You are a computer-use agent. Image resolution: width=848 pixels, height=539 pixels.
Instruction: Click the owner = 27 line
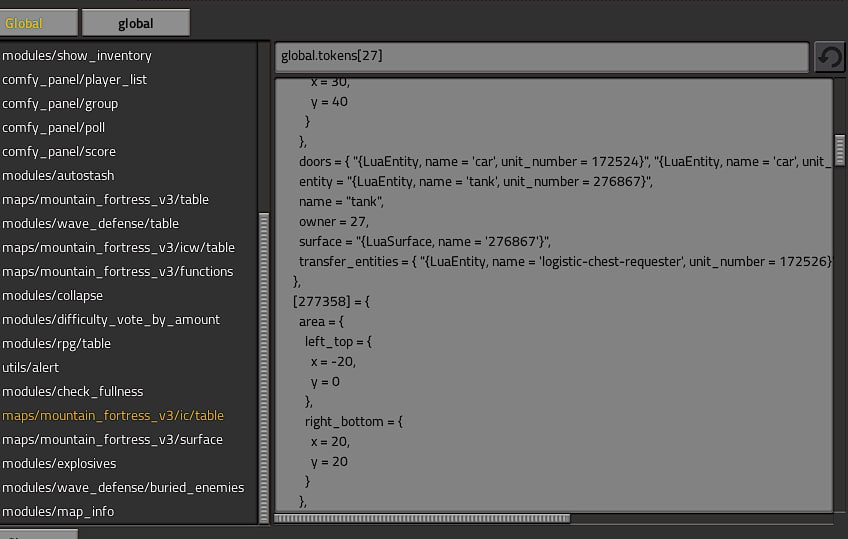tap(334, 222)
